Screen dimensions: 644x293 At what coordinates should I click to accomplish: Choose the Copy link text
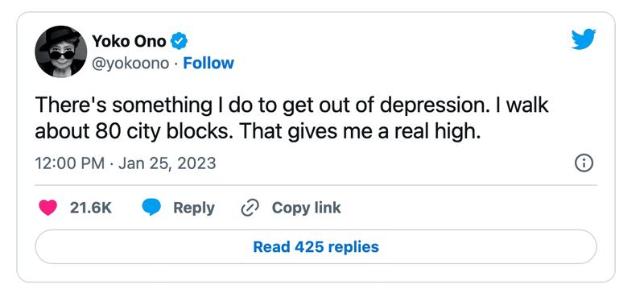pos(307,208)
